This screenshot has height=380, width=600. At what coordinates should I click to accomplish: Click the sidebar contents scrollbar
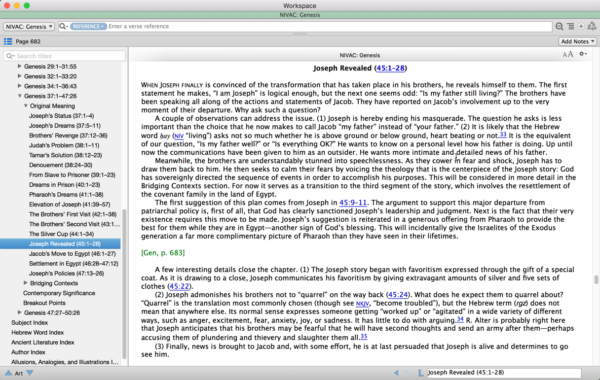pos(124,285)
